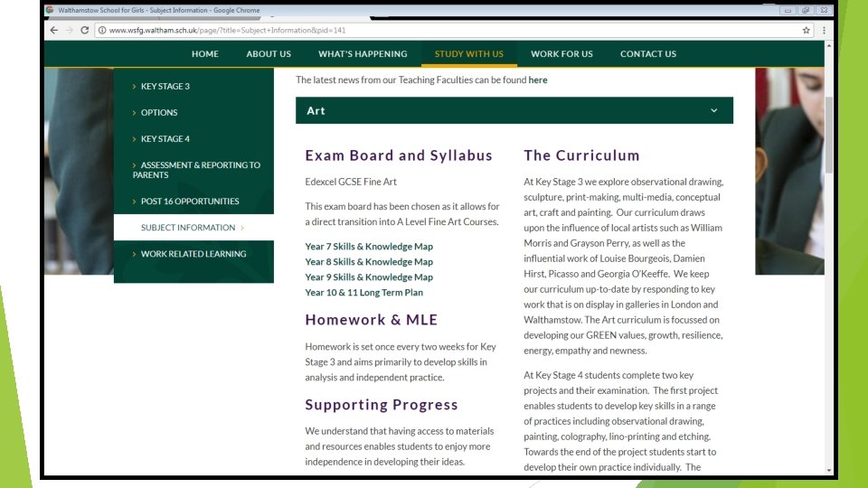Minimize the Chrome window
Viewport: 868px width, 488px height.
[788, 10]
